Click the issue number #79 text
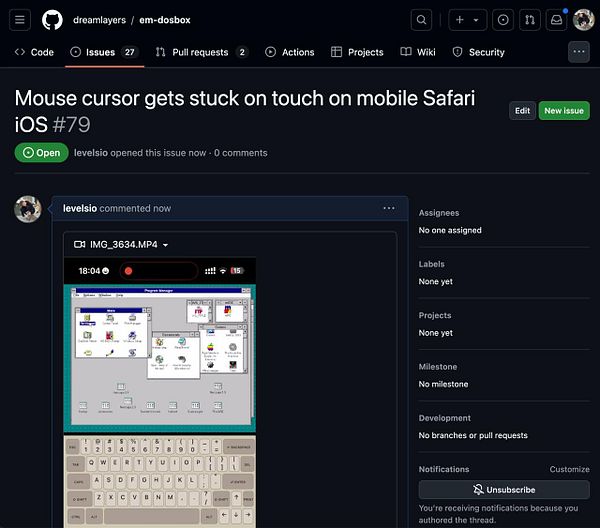Image resolution: width=600 pixels, height=528 pixels. (x=71, y=125)
